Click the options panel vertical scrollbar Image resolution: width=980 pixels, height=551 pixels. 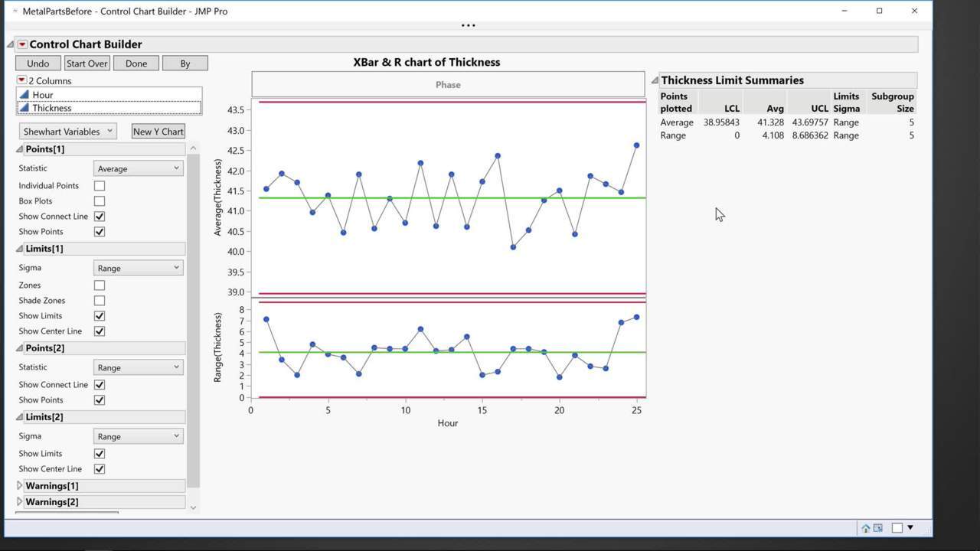point(193,321)
